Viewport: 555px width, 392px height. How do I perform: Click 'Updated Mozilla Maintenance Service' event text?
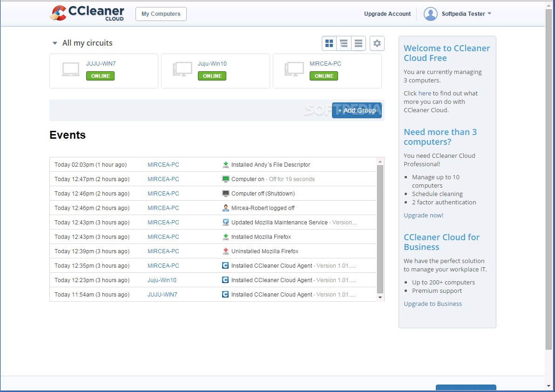click(x=279, y=222)
